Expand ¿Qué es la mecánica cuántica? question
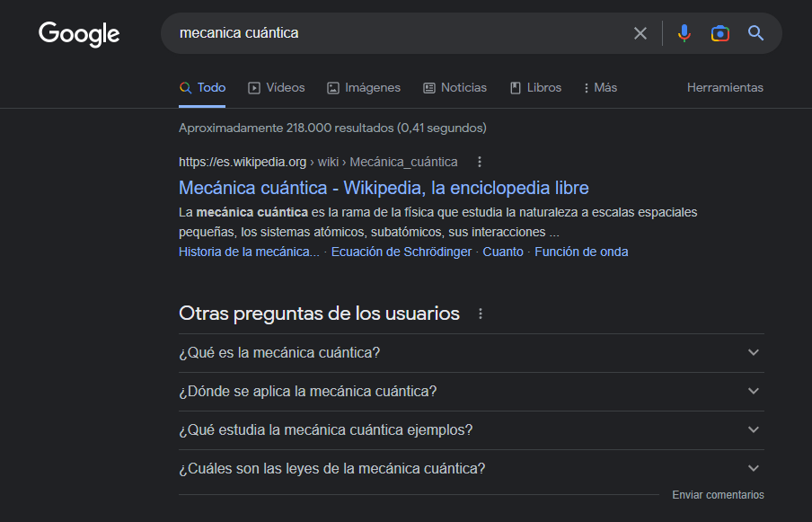The image size is (812, 522). point(472,353)
